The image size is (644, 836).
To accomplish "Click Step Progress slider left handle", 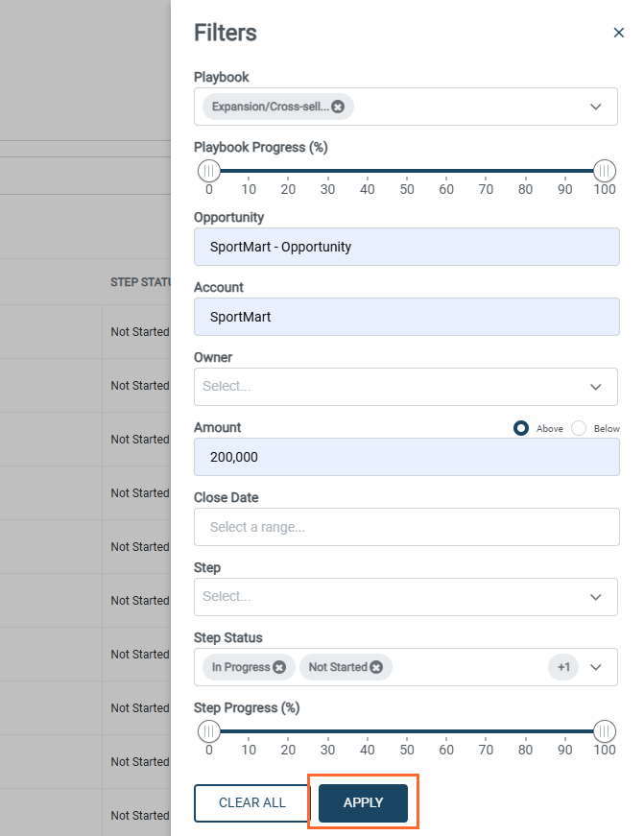I will (209, 731).
